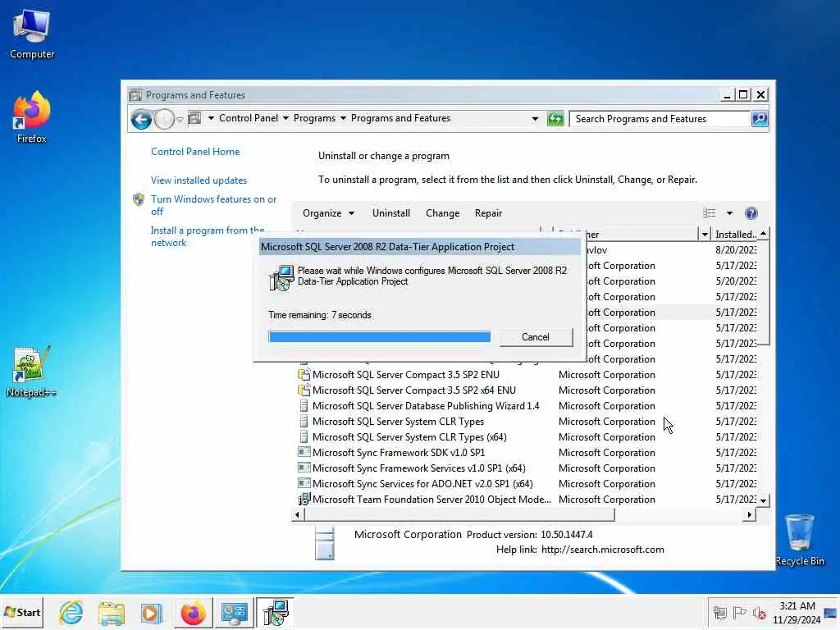
Task: Click Change in the toolbar
Action: pyautogui.click(x=442, y=213)
